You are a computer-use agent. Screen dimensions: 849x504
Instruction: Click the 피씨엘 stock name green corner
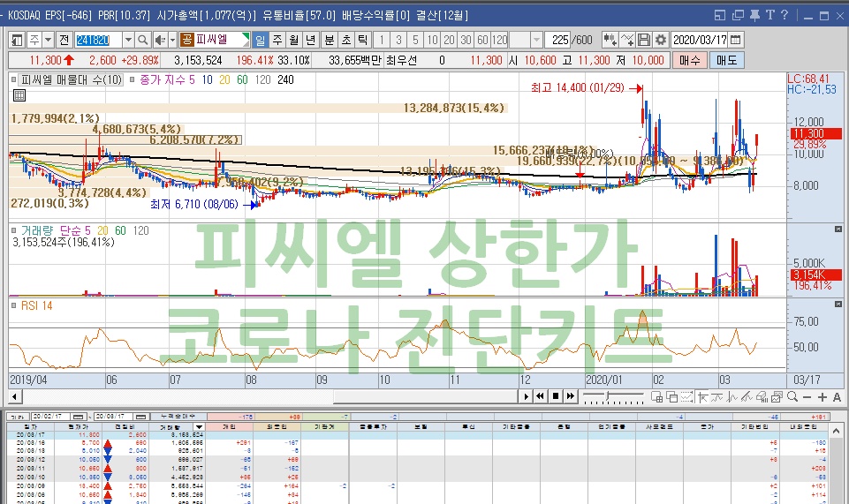[246, 37]
